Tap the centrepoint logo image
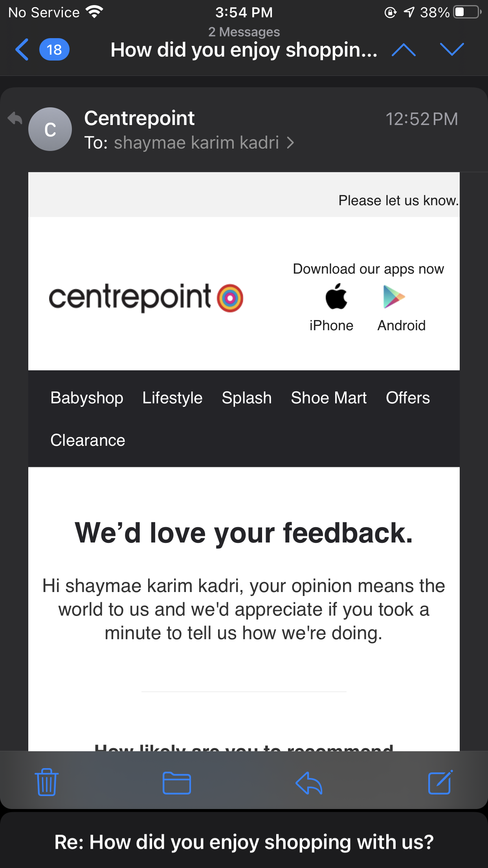 point(146,298)
